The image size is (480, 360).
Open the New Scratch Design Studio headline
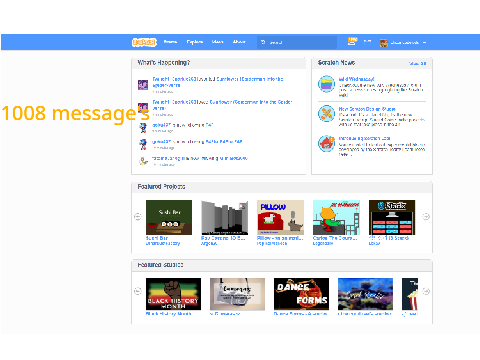click(x=367, y=109)
